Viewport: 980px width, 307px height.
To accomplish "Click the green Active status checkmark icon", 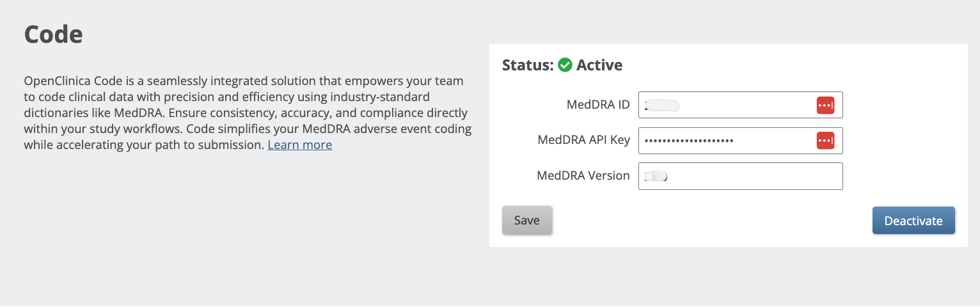I will [565, 65].
